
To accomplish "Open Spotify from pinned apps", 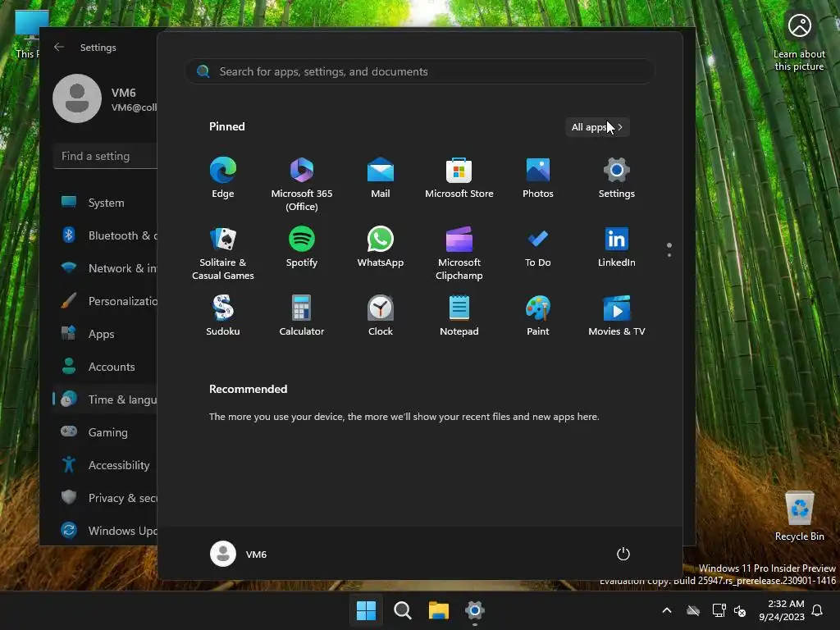I will point(302,247).
